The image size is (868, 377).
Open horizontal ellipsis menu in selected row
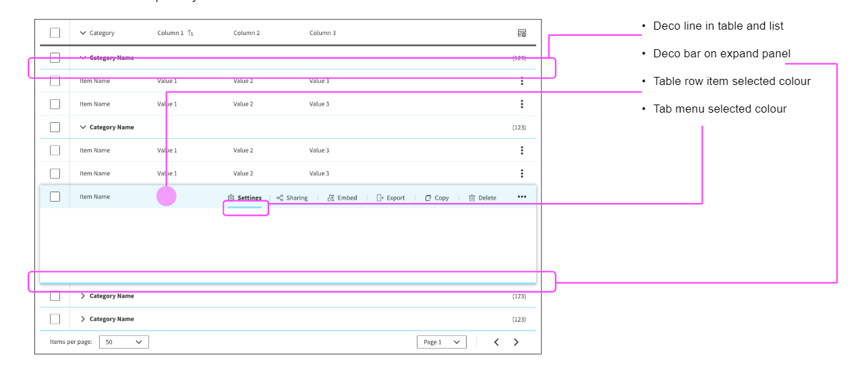pyautogui.click(x=521, y=197)
